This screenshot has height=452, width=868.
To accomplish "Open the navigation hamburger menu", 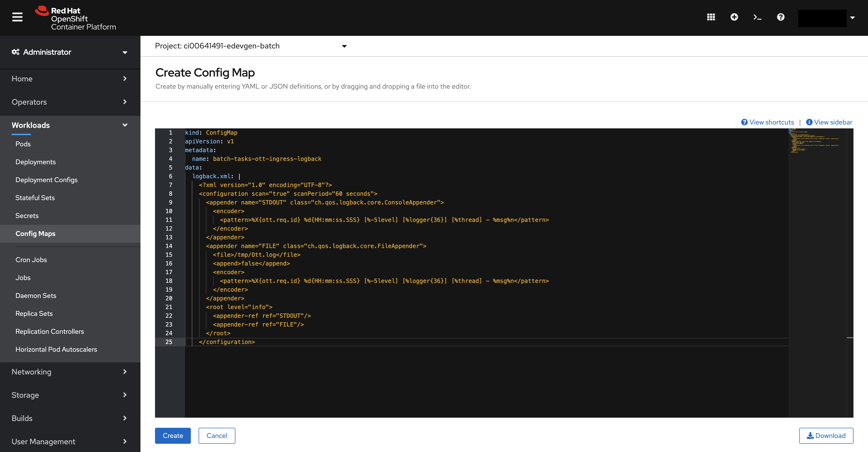I will point(17,17).
